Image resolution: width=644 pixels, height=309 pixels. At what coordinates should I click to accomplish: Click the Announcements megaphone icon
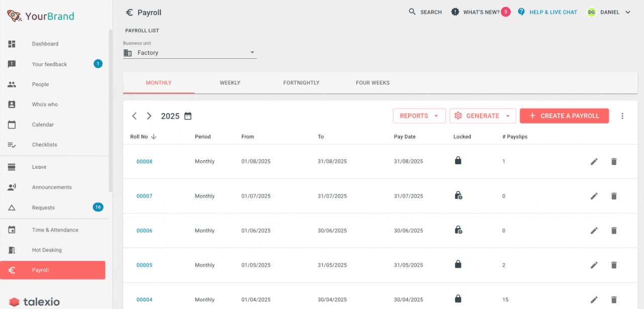12,187
